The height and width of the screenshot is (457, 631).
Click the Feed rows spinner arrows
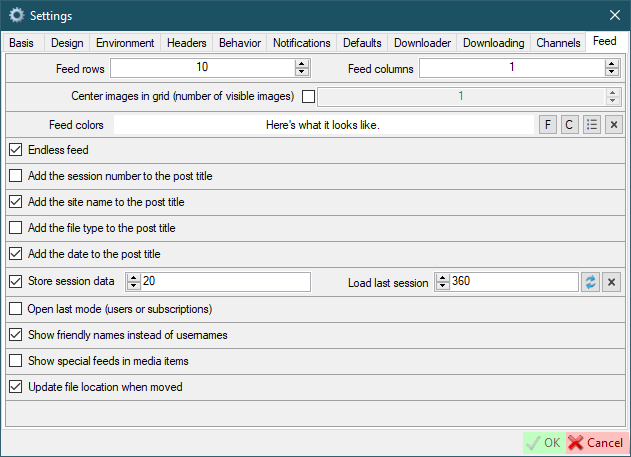click(301, 68)
